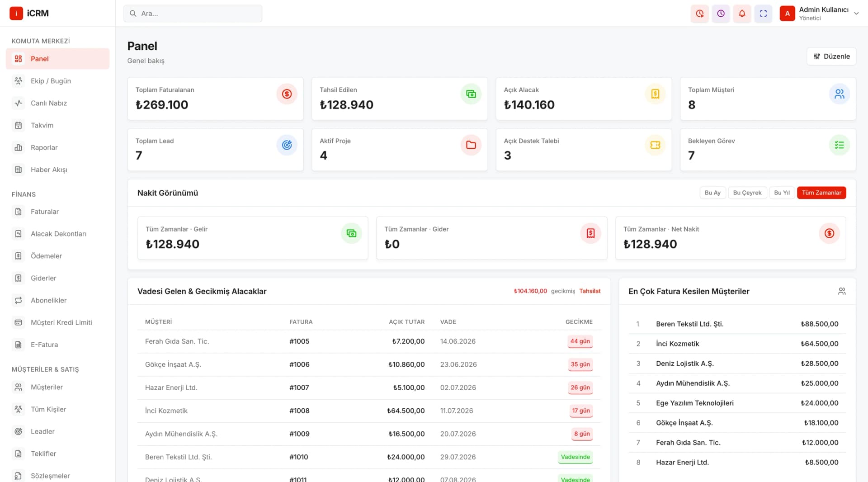
Task: Focus the Ara search field
Action: pyautogui.click(x=193, y=14)
